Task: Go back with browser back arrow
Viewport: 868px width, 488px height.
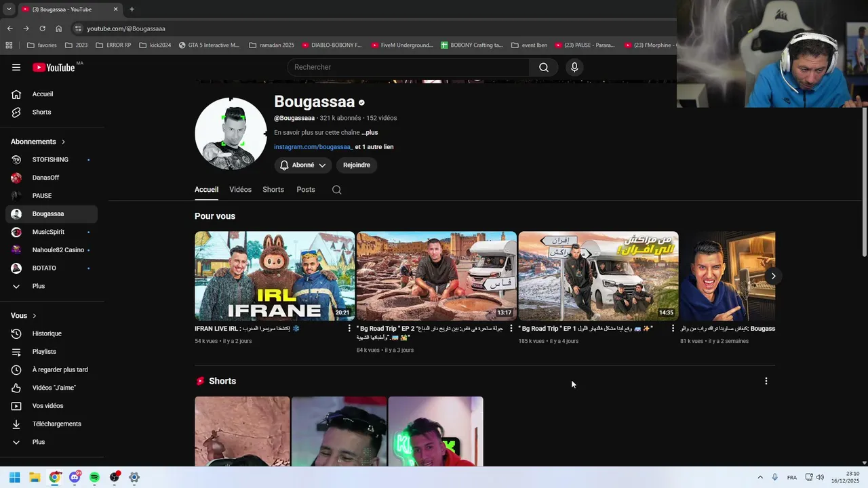Action: [x=9, y=28]
